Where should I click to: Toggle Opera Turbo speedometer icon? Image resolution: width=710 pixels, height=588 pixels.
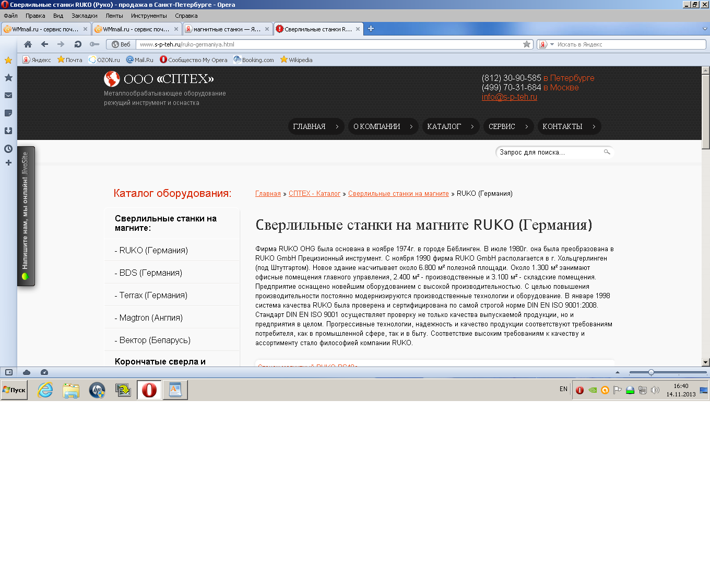44,372
